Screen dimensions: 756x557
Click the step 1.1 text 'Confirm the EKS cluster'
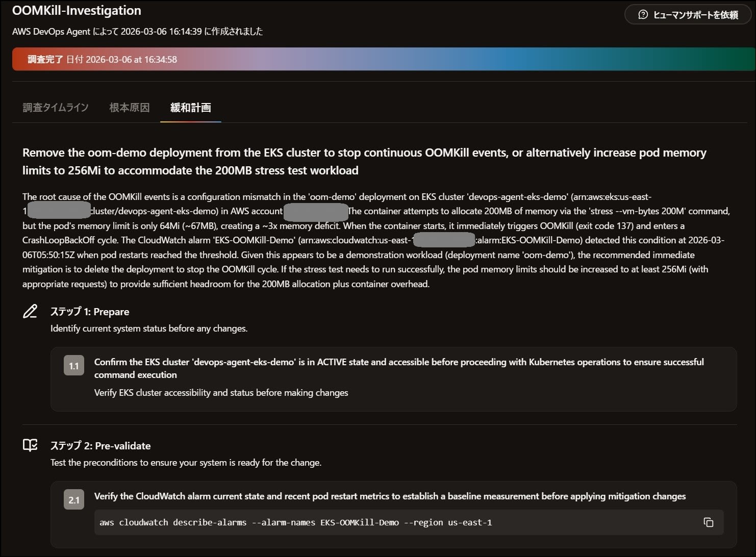tap(399, 368)
